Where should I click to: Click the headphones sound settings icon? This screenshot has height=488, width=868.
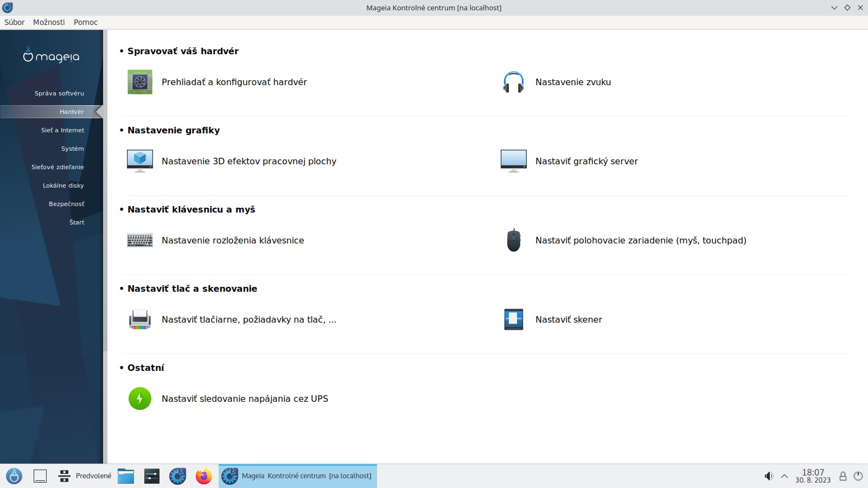(513, 82)
